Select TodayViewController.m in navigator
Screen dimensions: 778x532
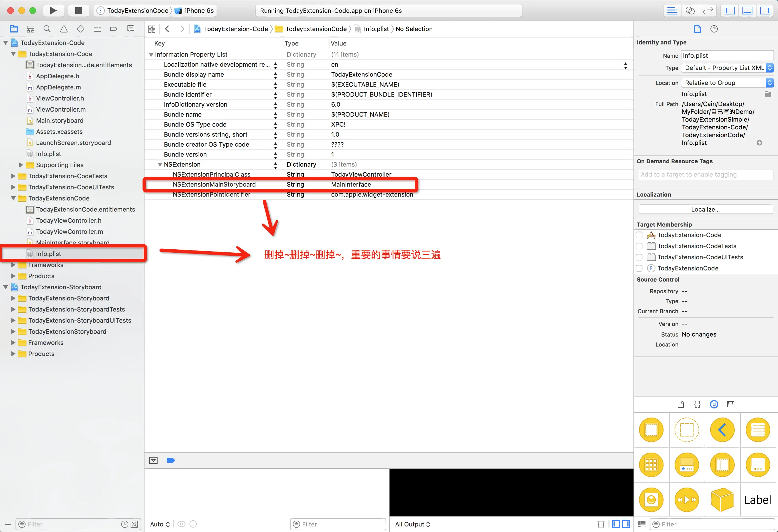[69, 232]
